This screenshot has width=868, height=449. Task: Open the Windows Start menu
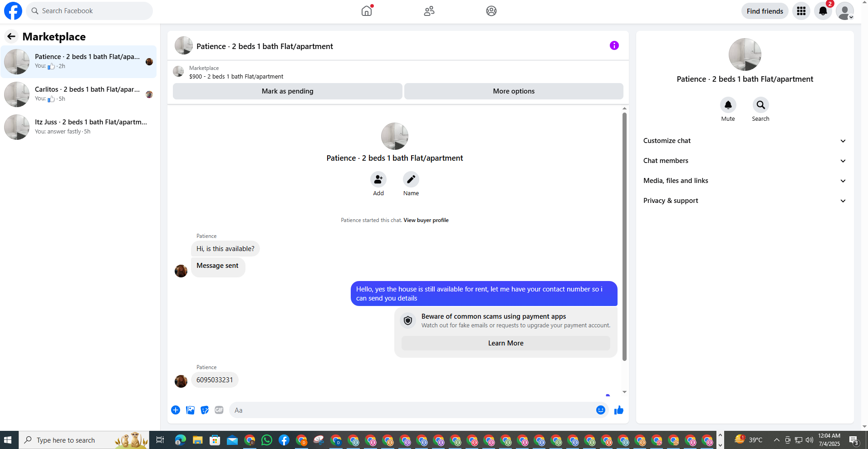point(8,440)
